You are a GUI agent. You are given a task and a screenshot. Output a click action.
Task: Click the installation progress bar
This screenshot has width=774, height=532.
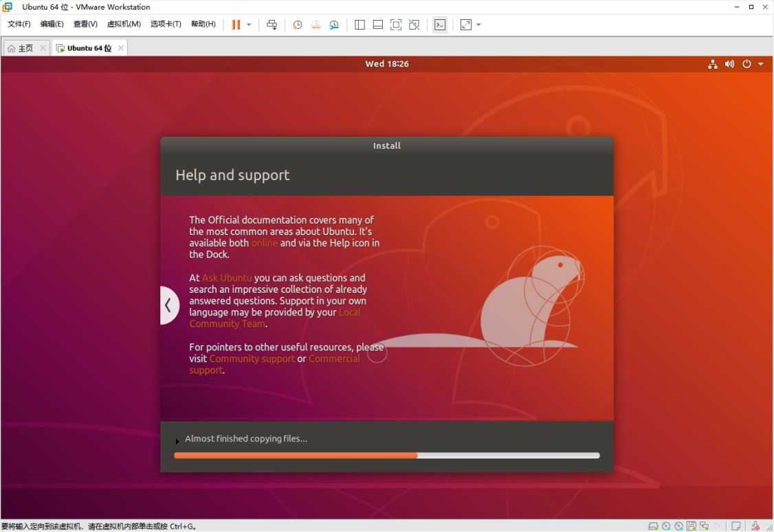point(387,456)
